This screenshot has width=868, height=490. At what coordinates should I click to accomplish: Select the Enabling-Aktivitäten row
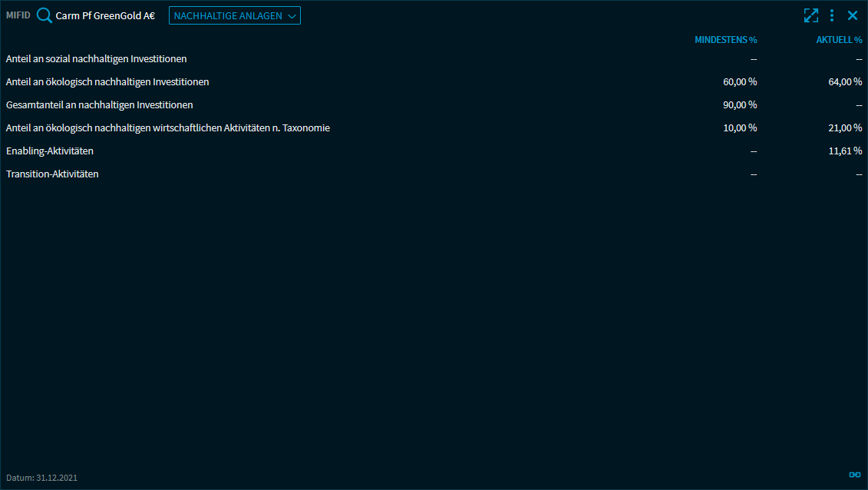click(x=50, y=151)
